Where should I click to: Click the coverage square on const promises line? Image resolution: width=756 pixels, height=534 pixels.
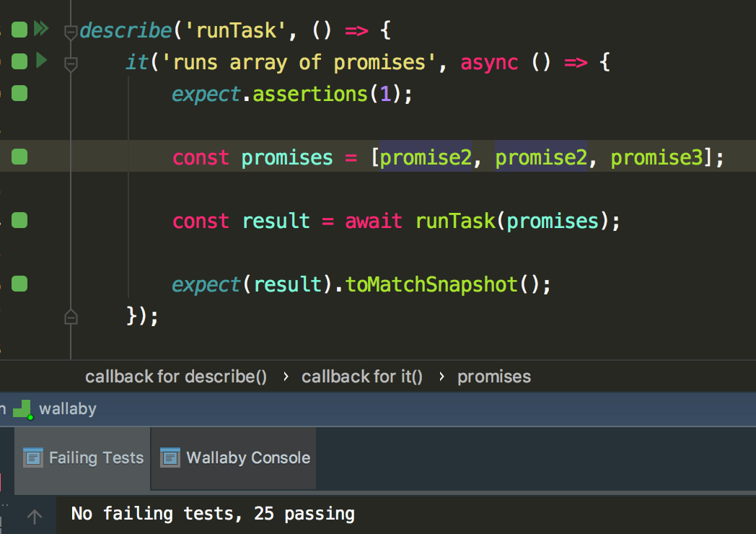pos(19,157)
